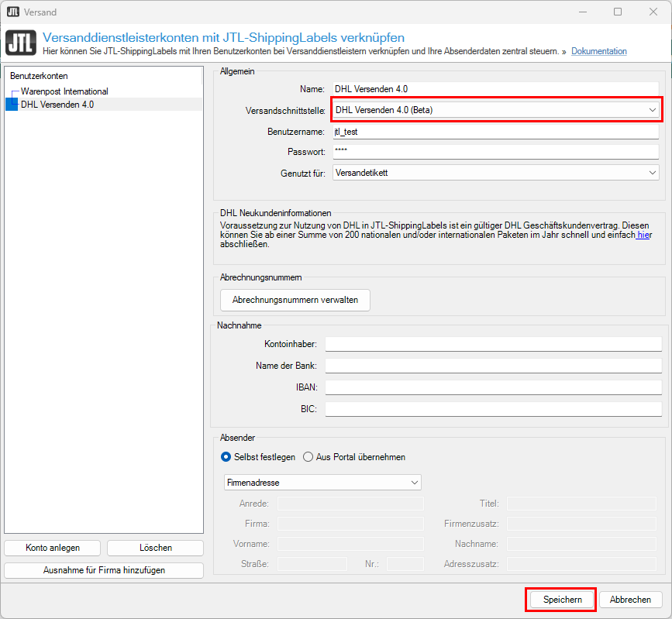
Task: Click the Löschen button
Action: point(156,548)
